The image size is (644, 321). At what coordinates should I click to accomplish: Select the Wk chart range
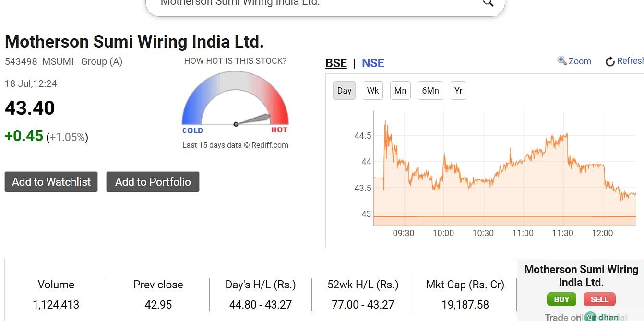coord(373,90)
